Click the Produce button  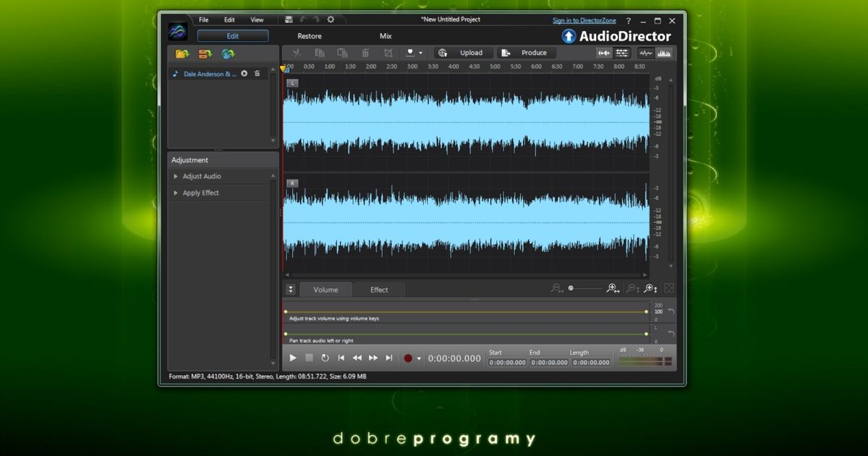coord(527,53)
